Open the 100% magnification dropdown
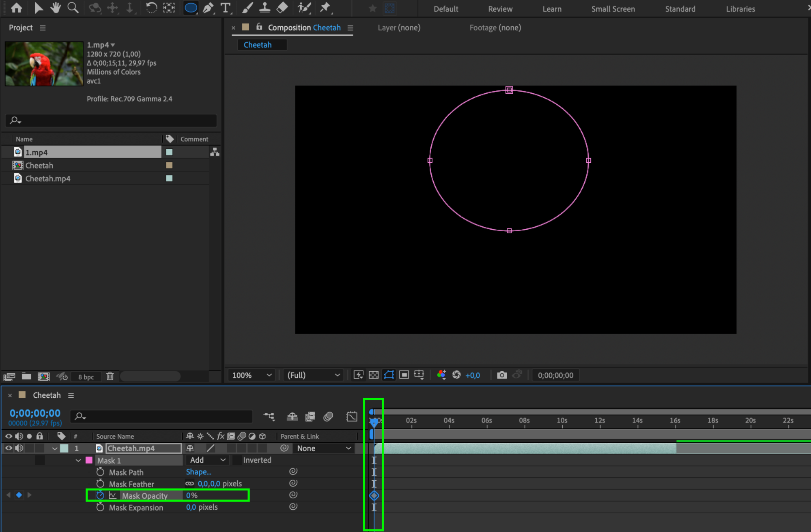This screenshot has height=532, width=811. tap(251, 375)
